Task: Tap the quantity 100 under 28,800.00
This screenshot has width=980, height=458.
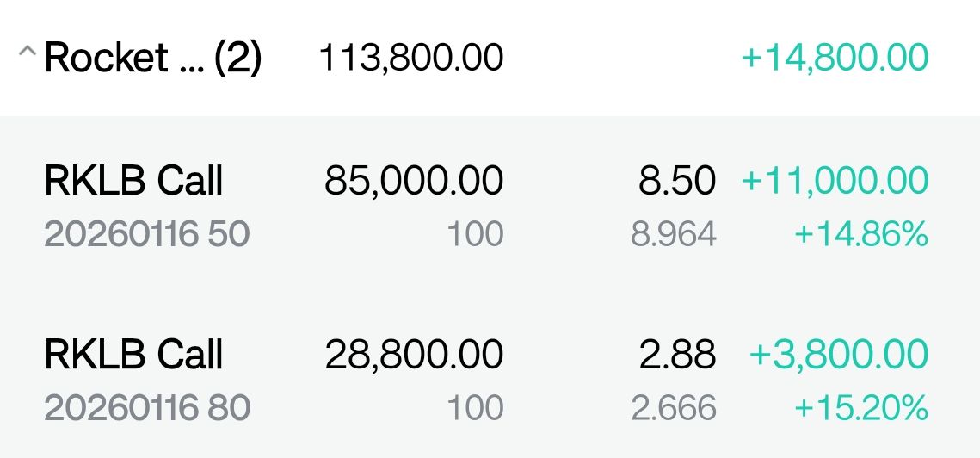Action: pyautogui.click(x=475, y=407)
